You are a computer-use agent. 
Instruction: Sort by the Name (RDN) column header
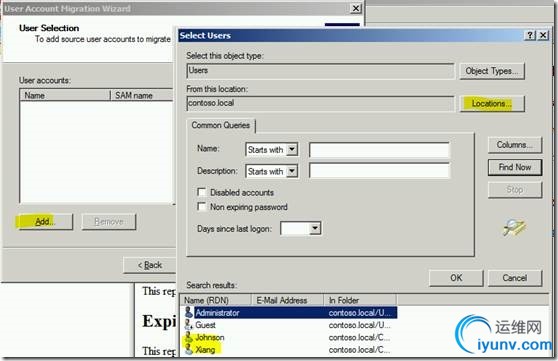pyautogui.click(x=216, y=300)
